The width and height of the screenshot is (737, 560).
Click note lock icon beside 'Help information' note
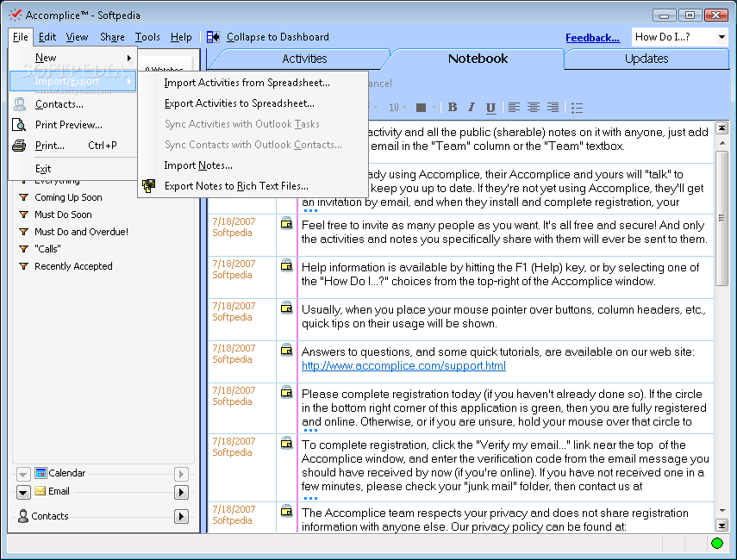click(x=286, y=265)
